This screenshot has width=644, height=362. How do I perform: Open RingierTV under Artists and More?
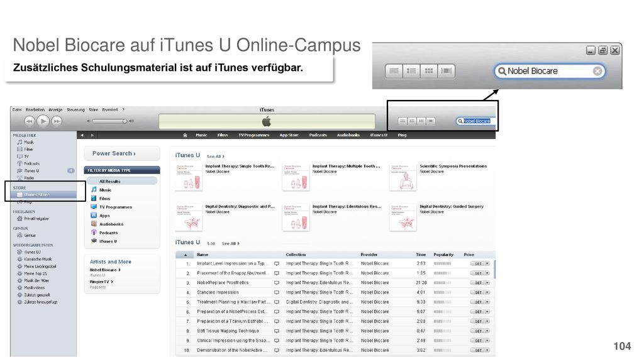pyautogui.click(x=101, y=282)
